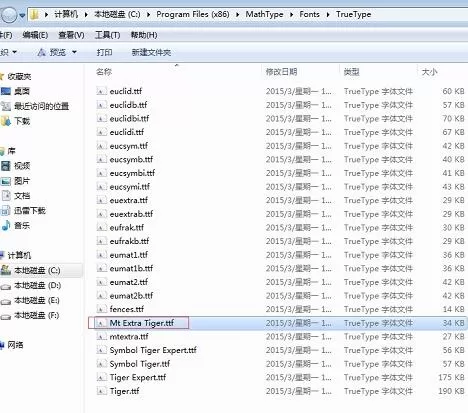Click Fonts in the address path
The height and width of the screenshot is (413, 468).
(309, 14)
